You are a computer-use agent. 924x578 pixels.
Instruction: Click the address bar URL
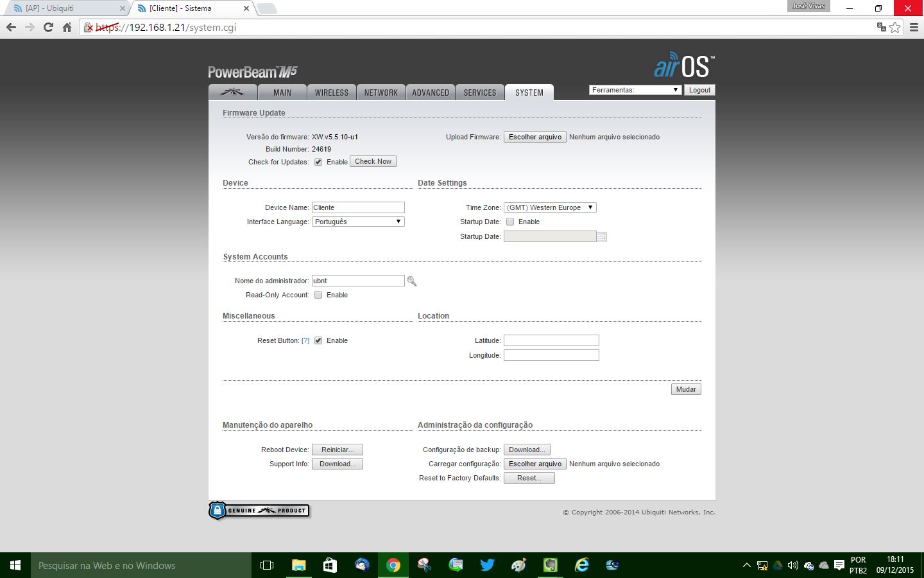coord(166,28)
